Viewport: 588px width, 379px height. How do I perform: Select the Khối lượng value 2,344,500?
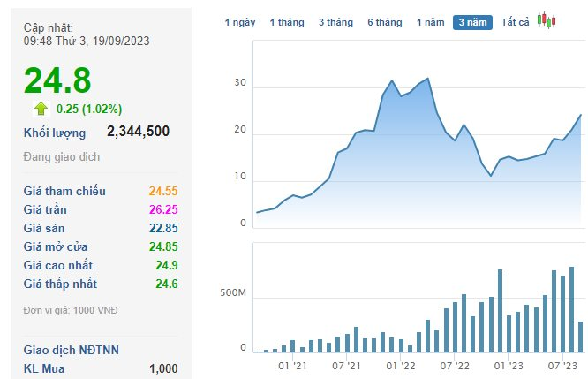point(138,132)
